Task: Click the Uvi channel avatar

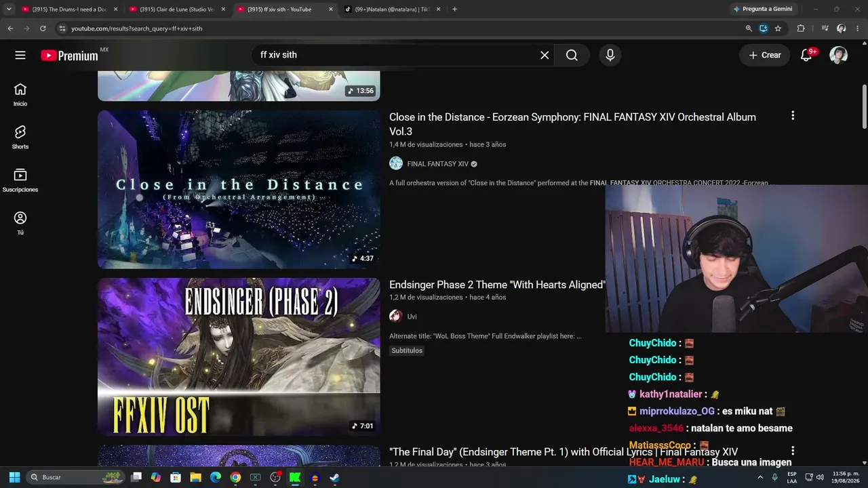Action: pos(396,316)
